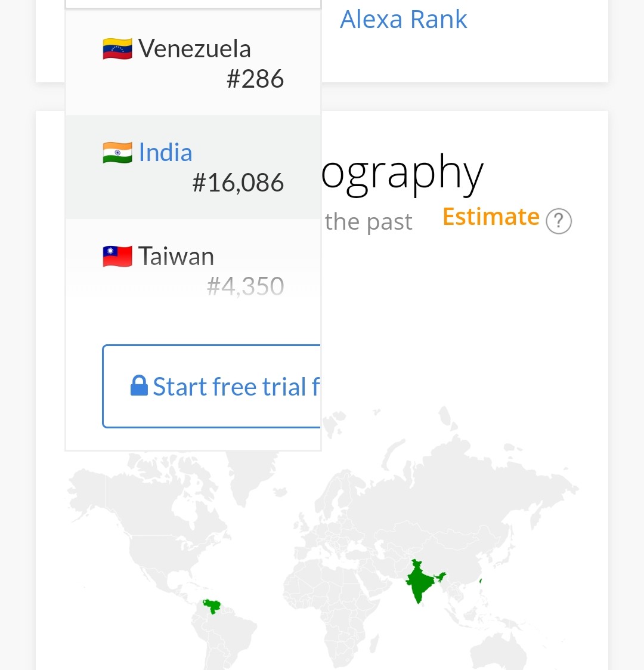644x670 pixels.
Task: Click the lock icon on trial button
Action: 139,386
